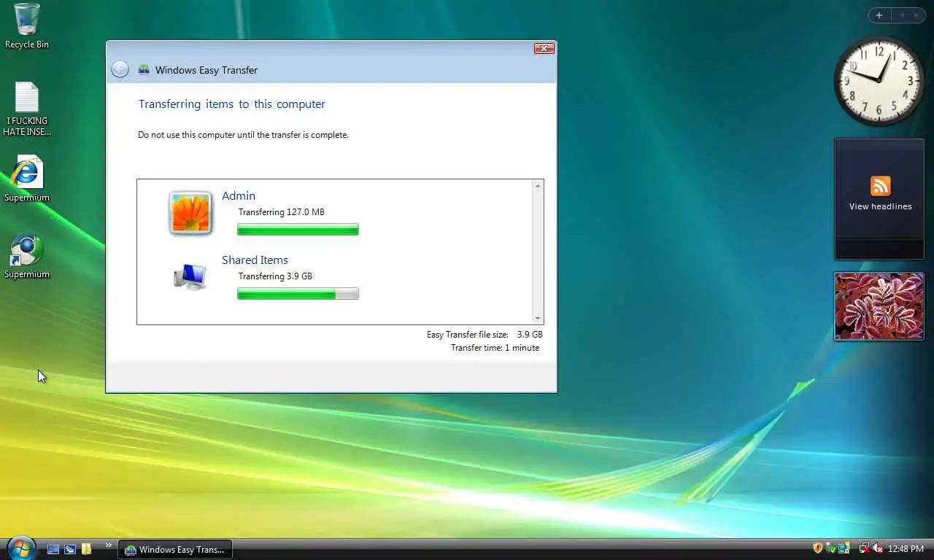Click Show Desktop in Quick Launch
The image size is (934, 560).
click(53, 549)
